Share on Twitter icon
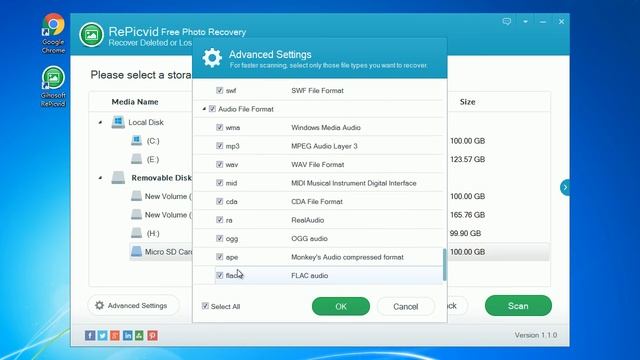Viewport: 640px width, 360px height. [102, 336]
